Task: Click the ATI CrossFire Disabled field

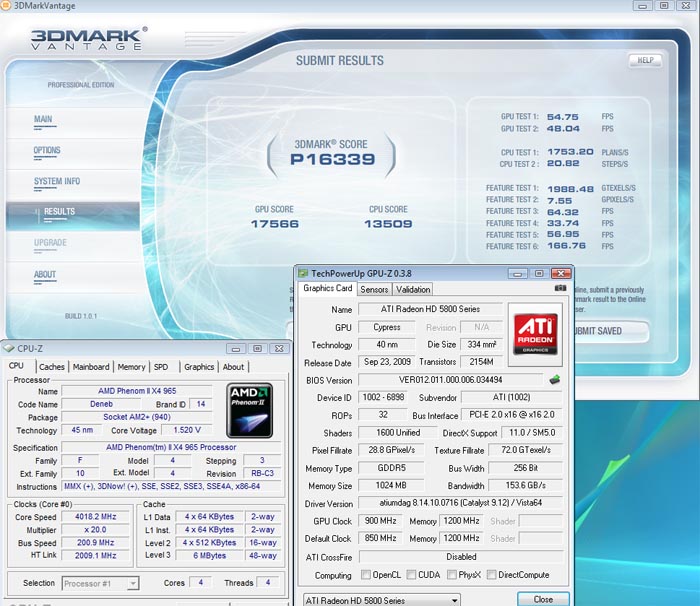Action: [461, 557]
